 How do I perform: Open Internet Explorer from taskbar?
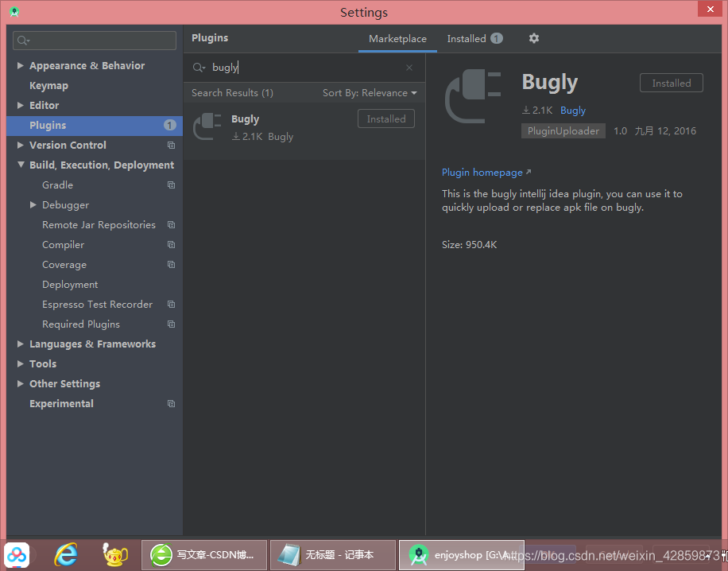pos(67,555)
